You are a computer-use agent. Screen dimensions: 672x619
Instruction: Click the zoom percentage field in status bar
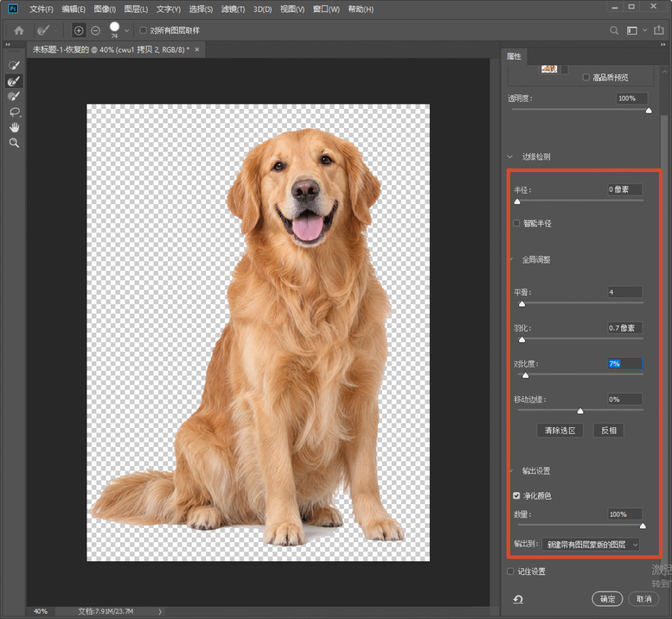(41, 612)
